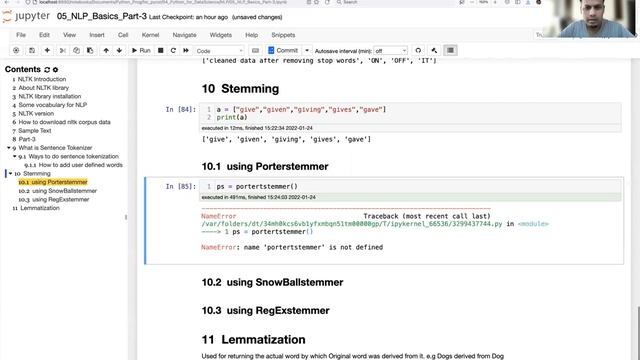Paste cells below icon
Screen dimensions: 640x360
coord(90,50)
